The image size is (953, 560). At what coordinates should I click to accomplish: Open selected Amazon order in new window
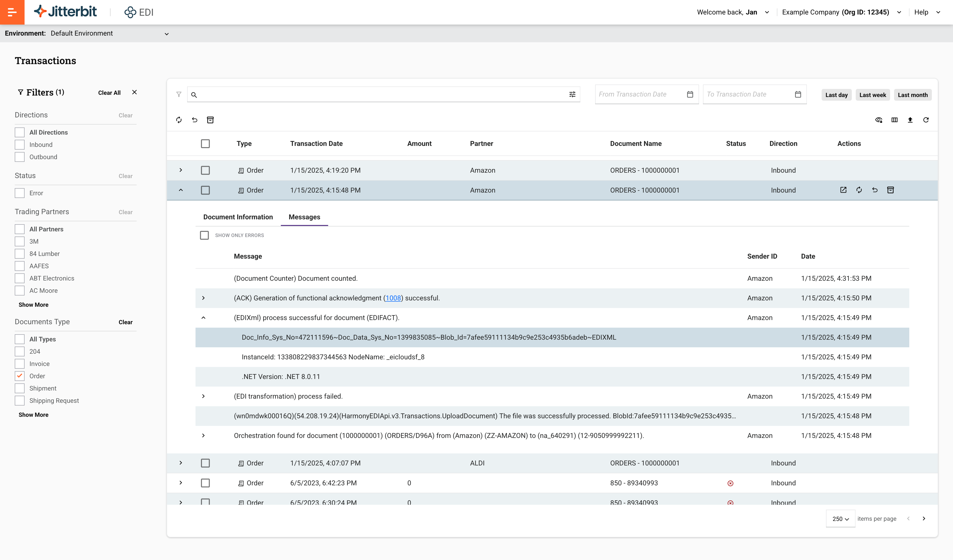[x=843, y=190]
